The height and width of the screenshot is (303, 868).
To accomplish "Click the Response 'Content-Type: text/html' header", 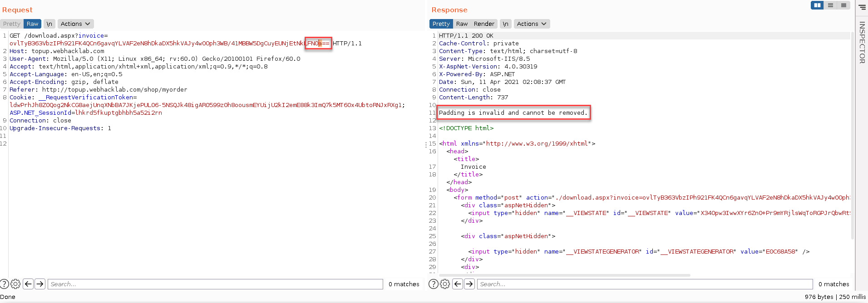I will pyautogui.click(x=508, y=51).
